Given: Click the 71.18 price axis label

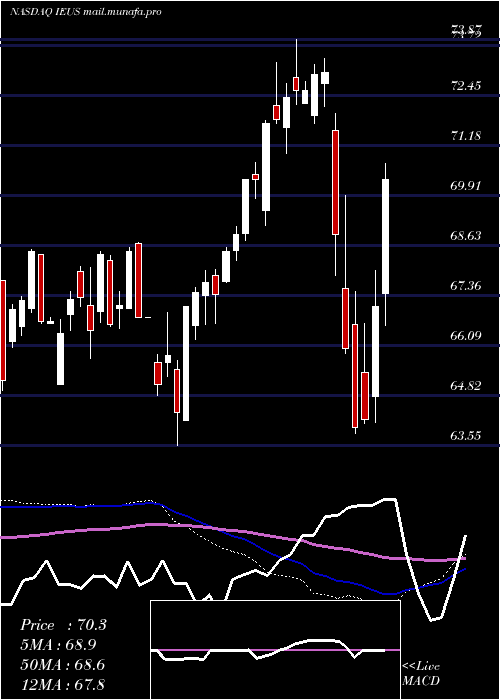Looking at the screenshot, I should [466, 135].
